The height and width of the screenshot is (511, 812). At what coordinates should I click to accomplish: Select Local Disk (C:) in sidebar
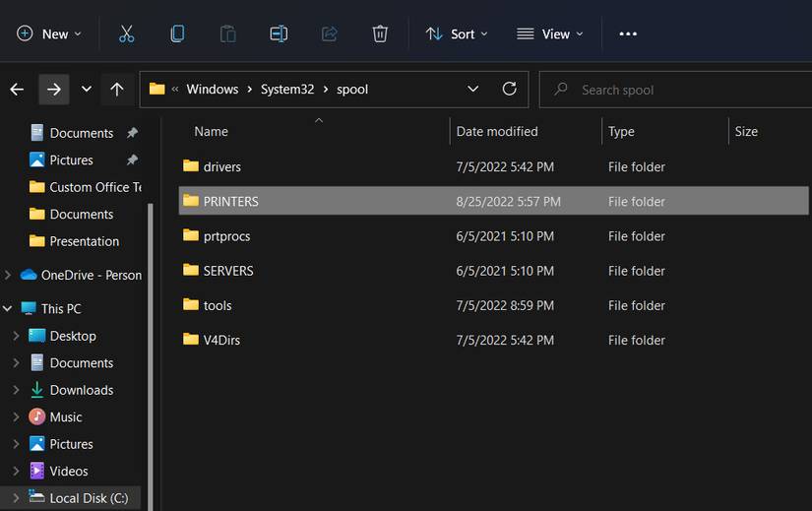coord(89,498)
